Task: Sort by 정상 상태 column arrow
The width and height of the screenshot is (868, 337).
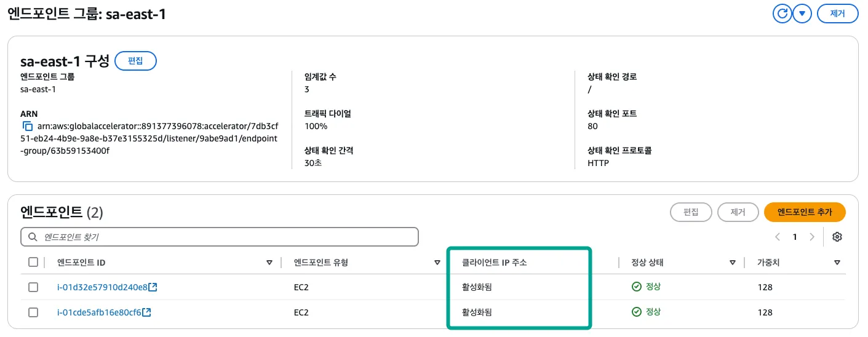Action: 733,263
